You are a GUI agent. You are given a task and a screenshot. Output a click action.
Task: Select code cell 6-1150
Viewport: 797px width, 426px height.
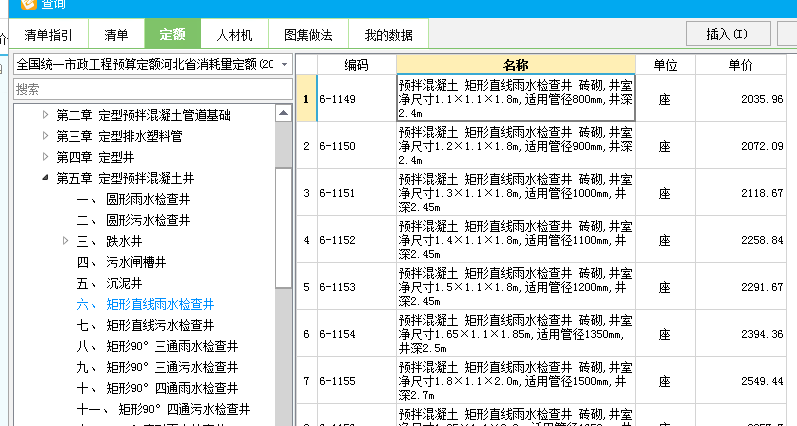point(356,146)
